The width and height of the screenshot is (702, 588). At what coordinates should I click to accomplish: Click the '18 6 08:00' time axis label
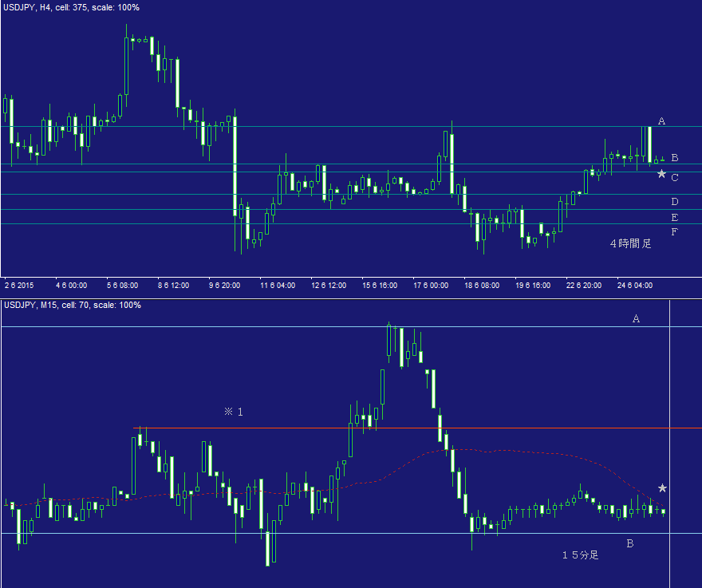point(482,286)
